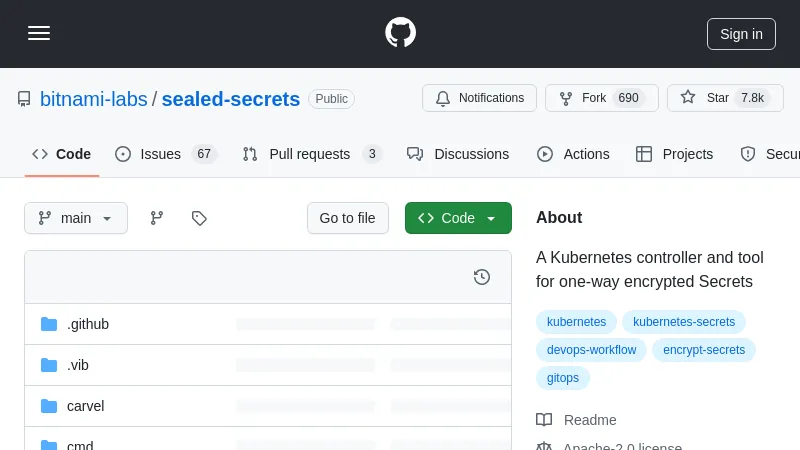800x450 pixels.
Task: Expand the green Code dropdown
Action: click(458, 218)
